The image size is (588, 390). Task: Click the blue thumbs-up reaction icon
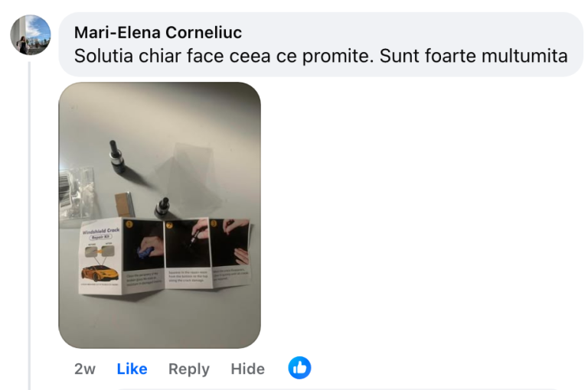(299, 368)
